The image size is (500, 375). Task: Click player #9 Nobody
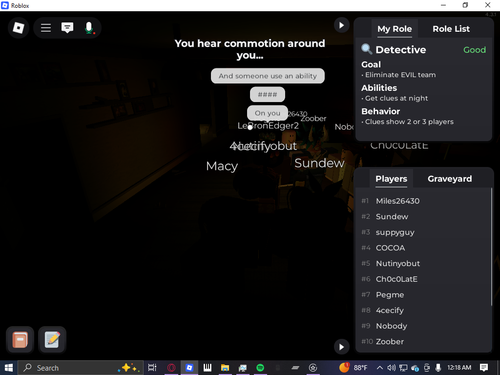(x=423, y=326)
